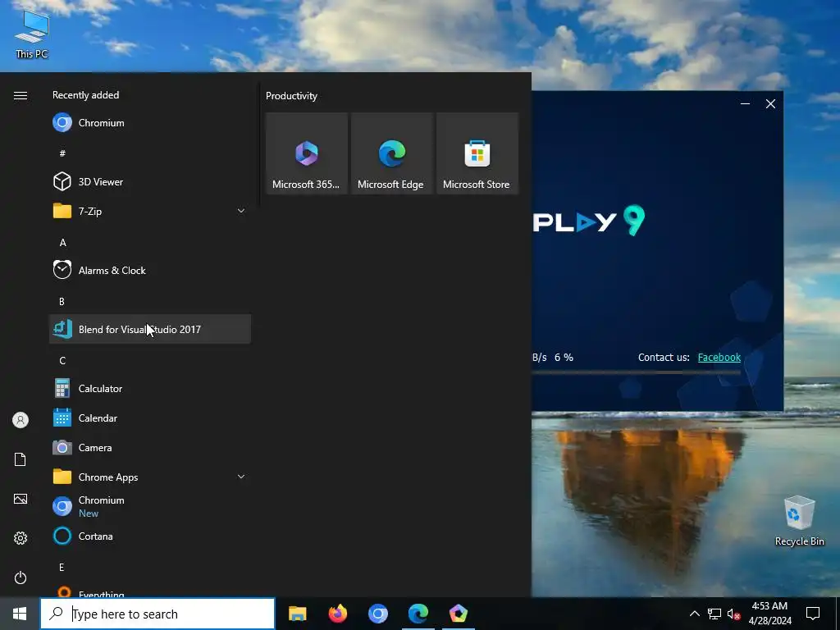This screenshot has width=840, height=630.
Task: Click the taskbar search box
Action: click(157, 614)
